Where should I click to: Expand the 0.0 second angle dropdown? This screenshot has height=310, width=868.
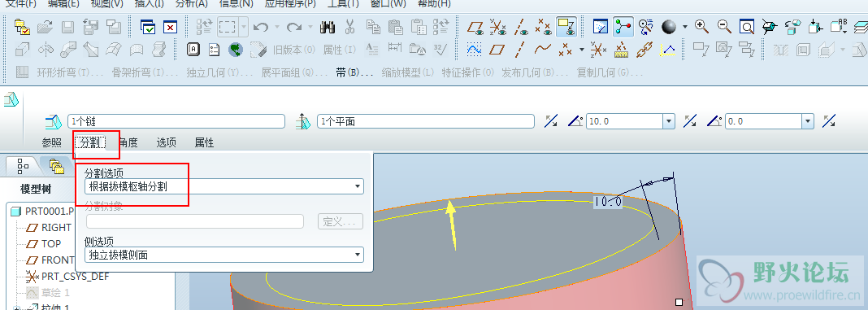pos(808,121)
